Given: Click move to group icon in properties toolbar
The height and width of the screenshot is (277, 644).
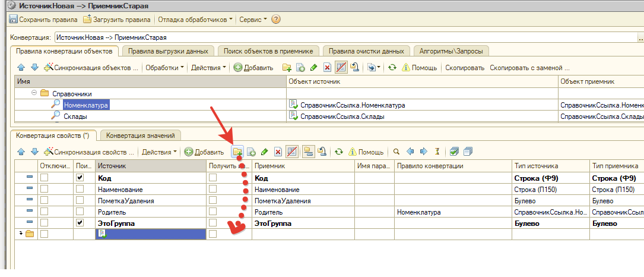Looking at the screenshot, I should pyautogui.click(x=322, y=152).
